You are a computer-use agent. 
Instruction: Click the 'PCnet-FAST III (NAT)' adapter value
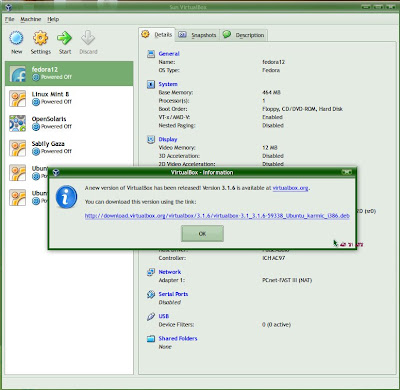click(x=287, y=280)
